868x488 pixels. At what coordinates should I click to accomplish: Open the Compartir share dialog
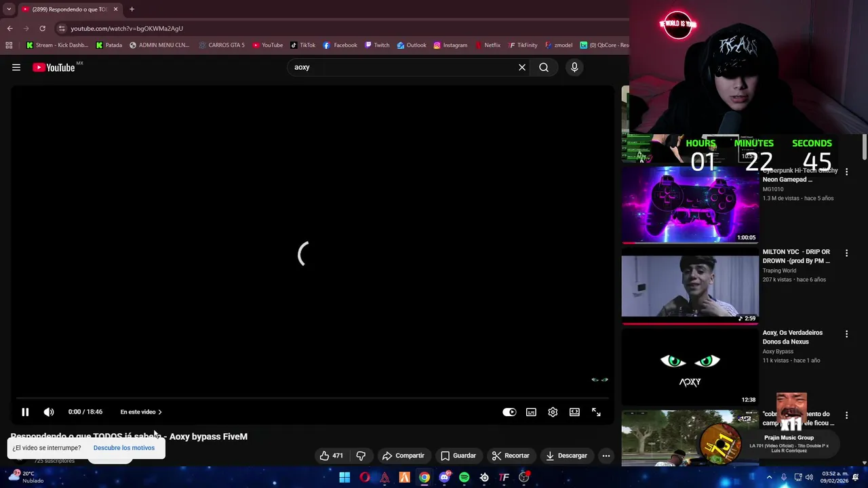pyautogui.click(x=403, y=455)
